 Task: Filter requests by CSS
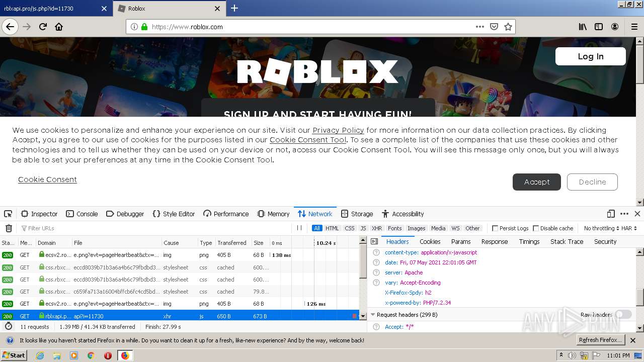point(350,228)
